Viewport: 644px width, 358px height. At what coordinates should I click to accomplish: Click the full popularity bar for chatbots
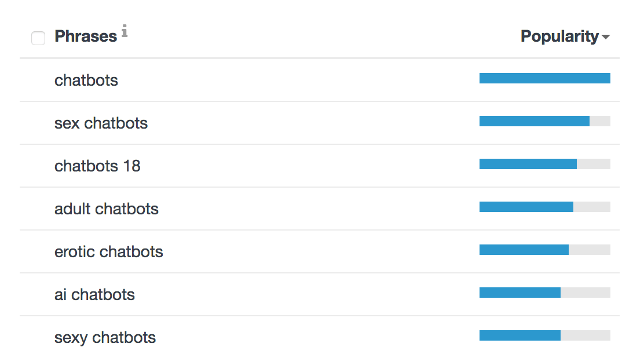pos(544,78)
